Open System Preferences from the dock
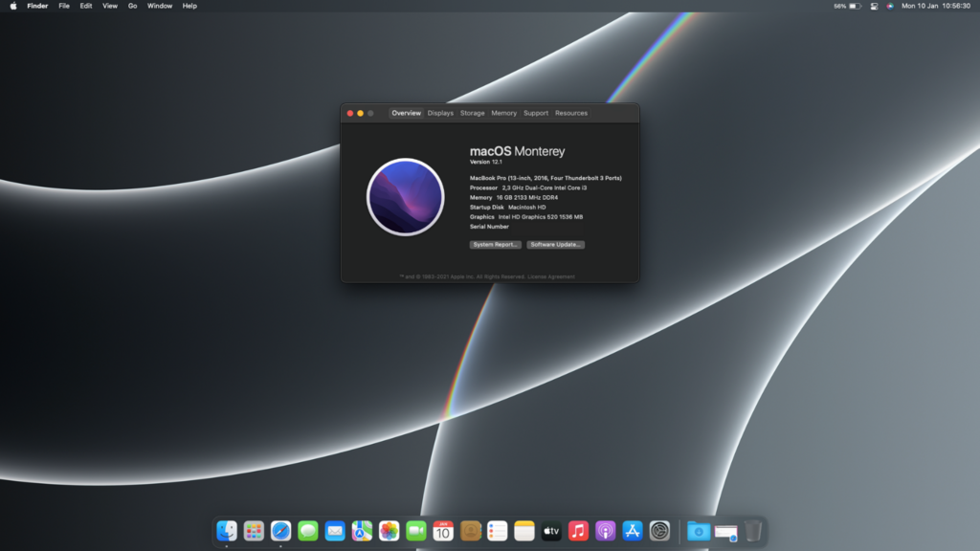 (x=659, y=531)
